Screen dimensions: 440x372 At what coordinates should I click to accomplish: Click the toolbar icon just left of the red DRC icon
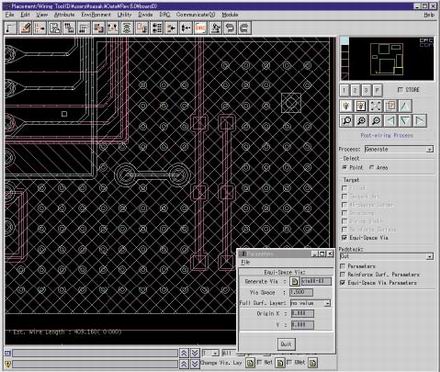pos(186,28)
